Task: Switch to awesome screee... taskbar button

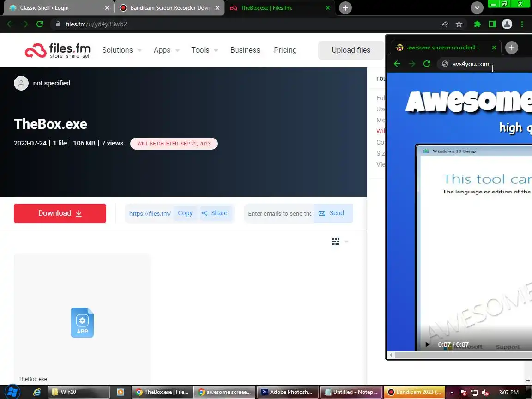Action: pos(224,392)
